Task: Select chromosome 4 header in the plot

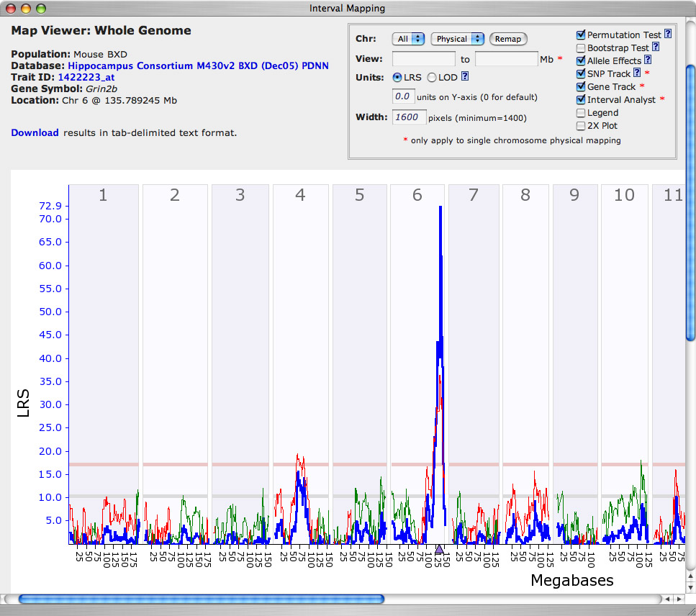Action: coord(300,195)
